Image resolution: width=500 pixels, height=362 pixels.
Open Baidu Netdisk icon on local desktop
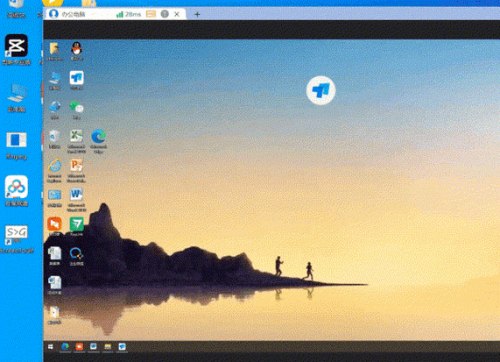(x=16, y=187)
